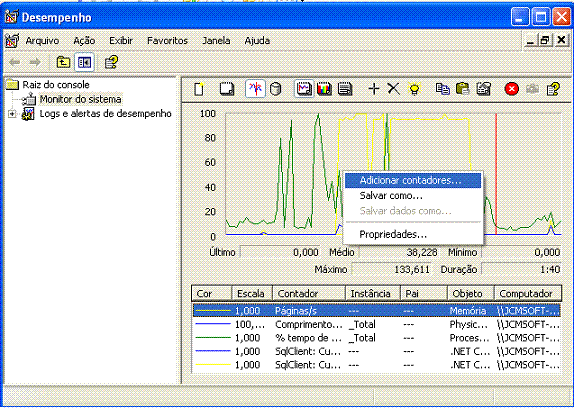Click View Log Data cylinder icon
574x408 pixels.
pos(275,89)
